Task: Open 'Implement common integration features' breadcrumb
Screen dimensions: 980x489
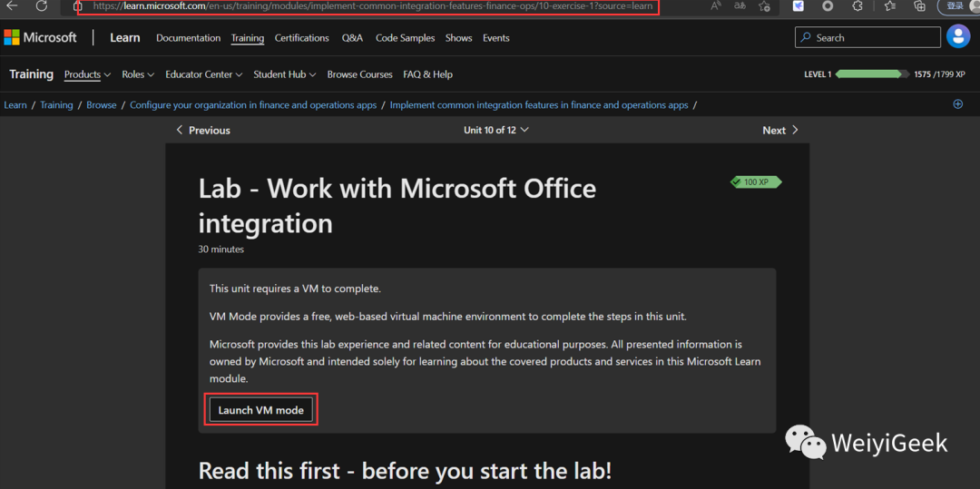Action: tap(539, 105)
